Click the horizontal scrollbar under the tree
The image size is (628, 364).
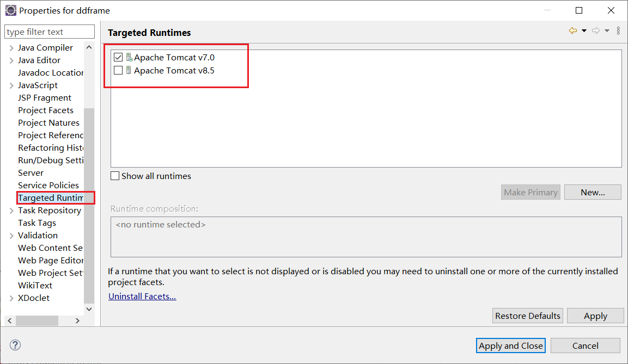[x=38, y=321]
